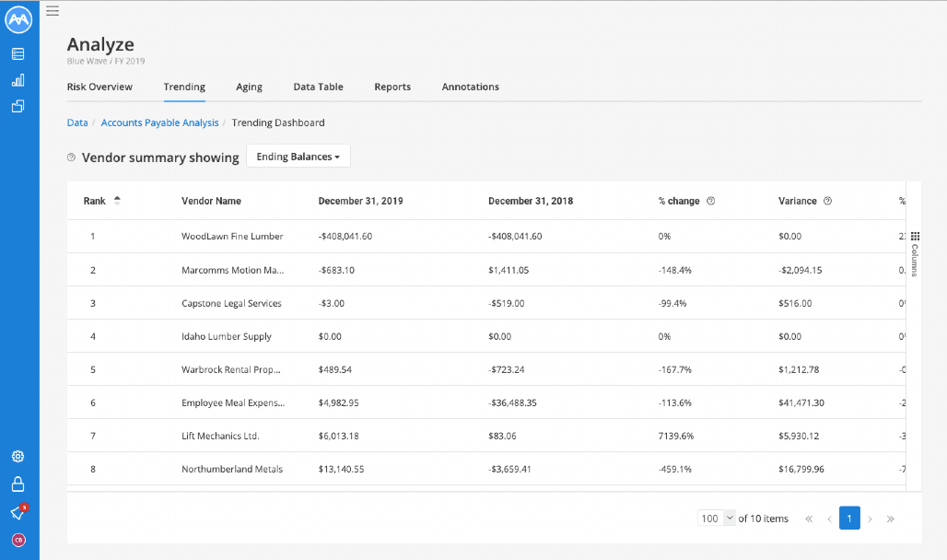The image size is (947, 560).
Task: Select page 1 button
Action: [849, 519]
